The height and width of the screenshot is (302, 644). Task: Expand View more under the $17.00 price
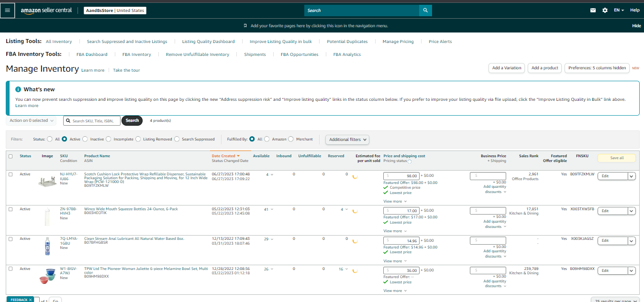395,231
